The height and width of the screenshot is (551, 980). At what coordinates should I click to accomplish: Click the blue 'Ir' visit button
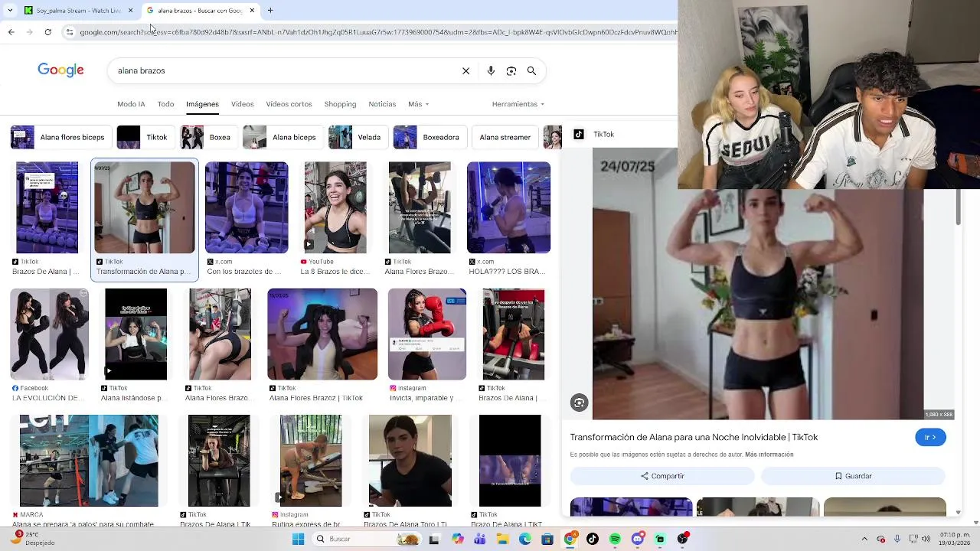pos(930,437)
